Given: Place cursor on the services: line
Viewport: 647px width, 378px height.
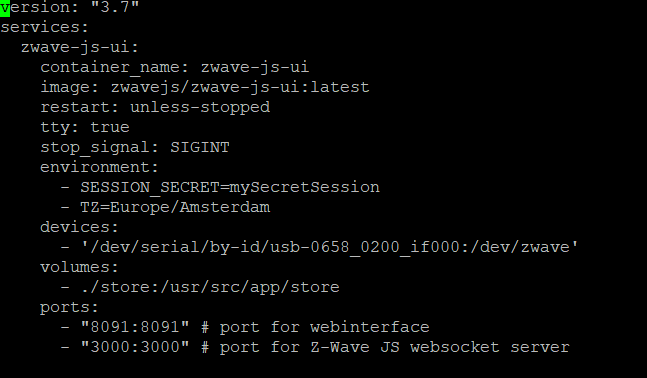Looking at the screenshot, I should (x=45, y=27).
